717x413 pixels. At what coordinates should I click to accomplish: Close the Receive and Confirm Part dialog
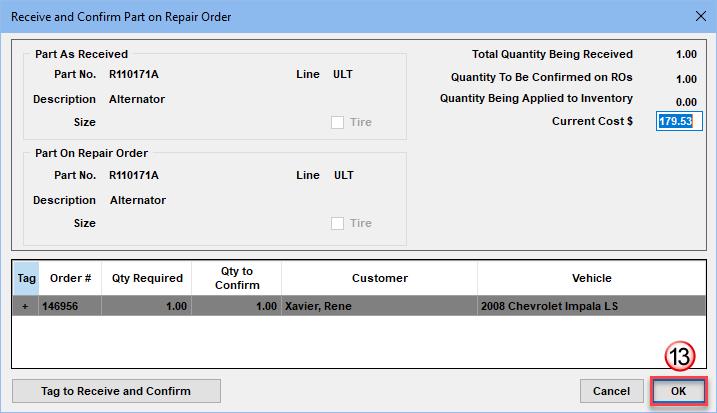(697, 15)
